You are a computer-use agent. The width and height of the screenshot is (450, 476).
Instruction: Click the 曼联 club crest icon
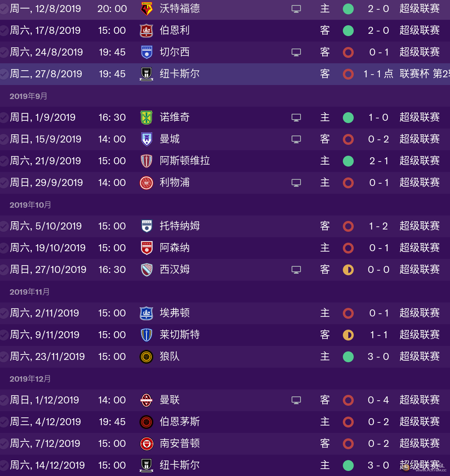[x=146, y=400]
